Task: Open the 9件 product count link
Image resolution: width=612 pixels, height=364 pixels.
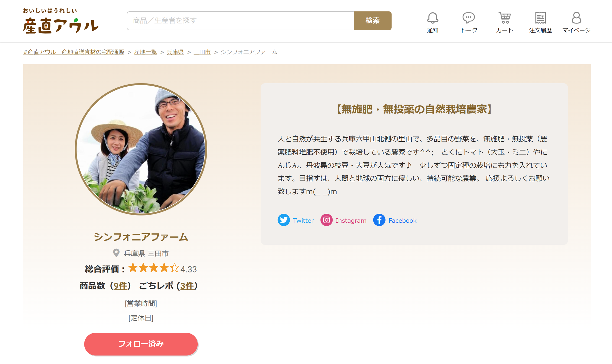Action: (120, 286)
